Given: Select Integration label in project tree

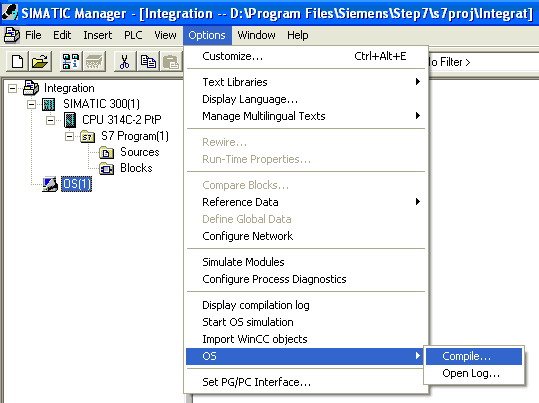Looking at the screenshot, I should click(x=69, y=88).
